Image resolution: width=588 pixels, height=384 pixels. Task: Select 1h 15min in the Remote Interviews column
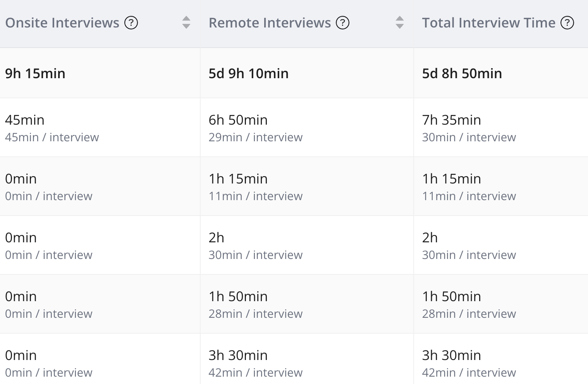[238, 179]
